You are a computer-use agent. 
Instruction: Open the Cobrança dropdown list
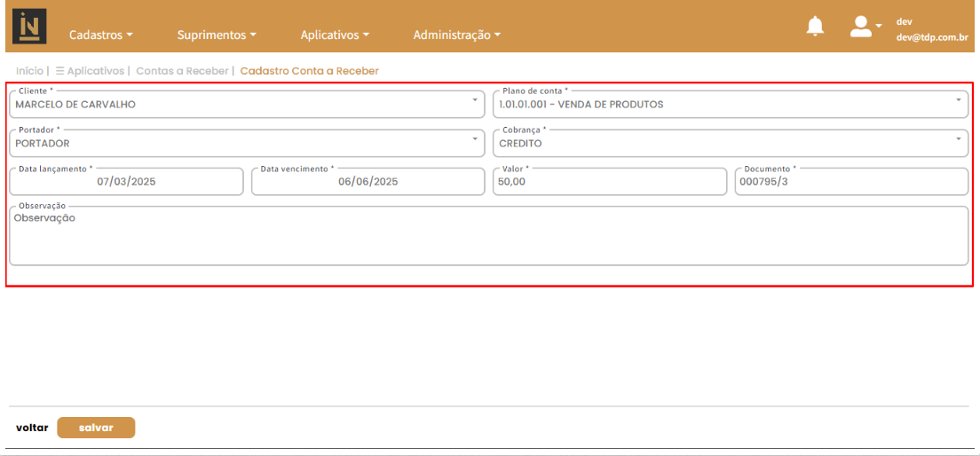[x=958, y=139]
